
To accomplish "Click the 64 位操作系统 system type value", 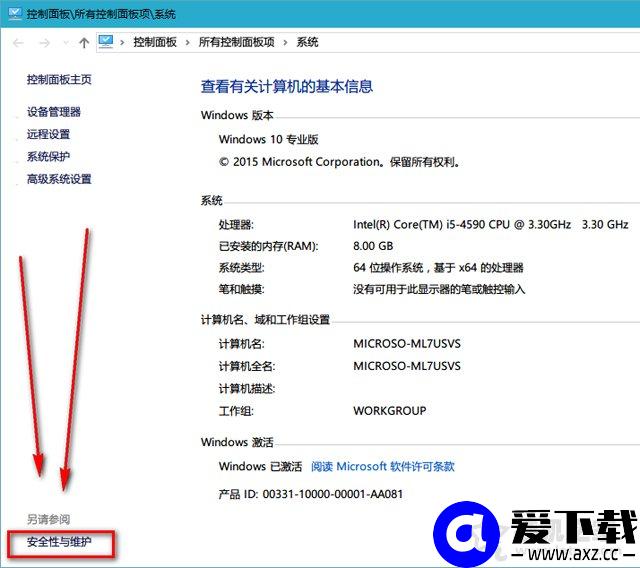I will click(438, 268).
